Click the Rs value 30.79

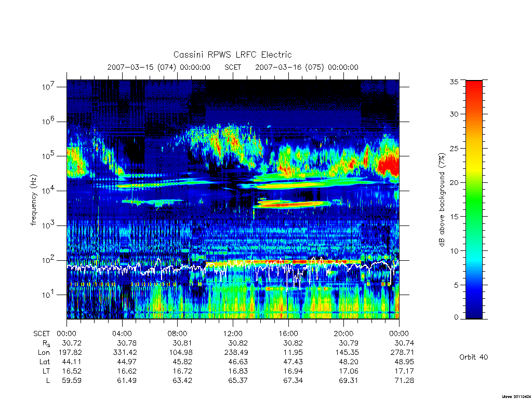pos(349,343)
